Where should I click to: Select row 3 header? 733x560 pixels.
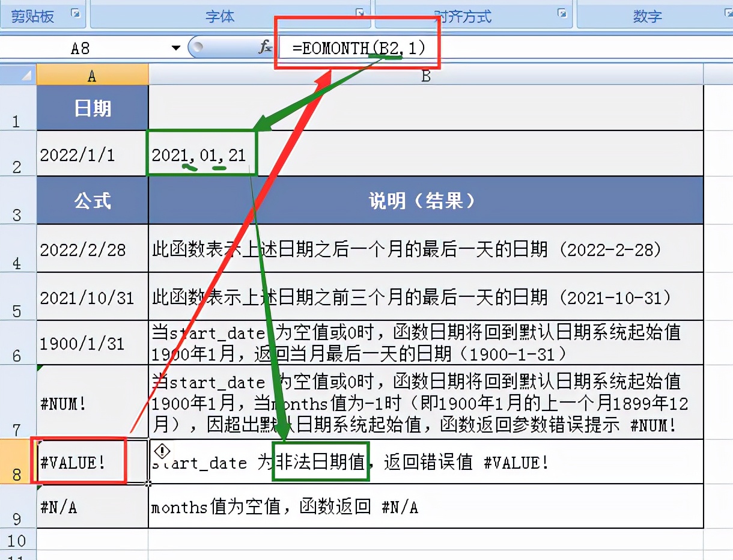[x=17, y=200]
